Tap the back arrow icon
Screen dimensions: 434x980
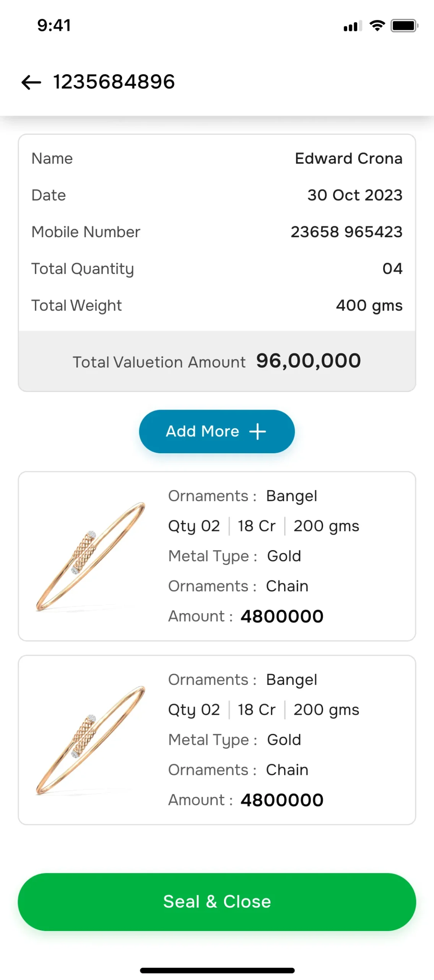pos(31,82)
